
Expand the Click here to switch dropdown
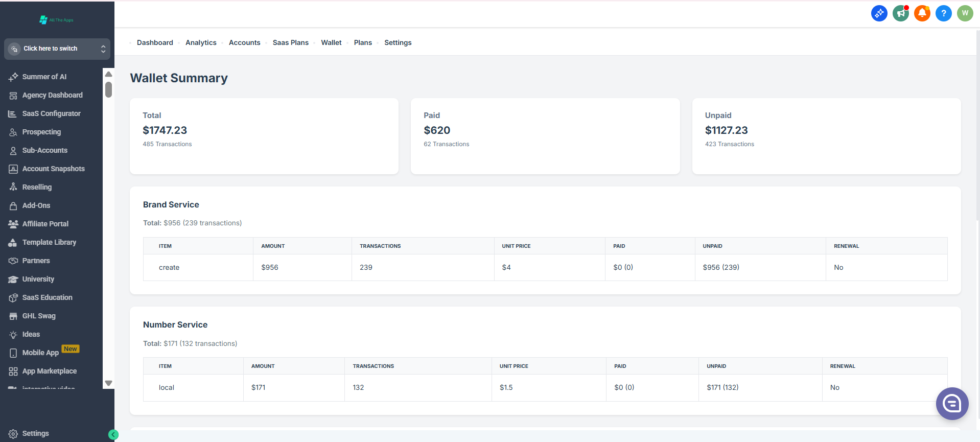coord(57,49)
